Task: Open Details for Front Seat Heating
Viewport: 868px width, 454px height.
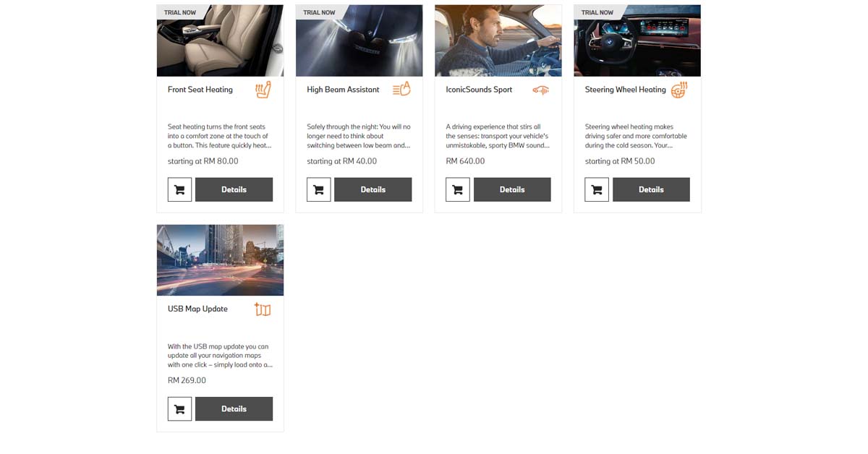Action: (x=234, y=189)
